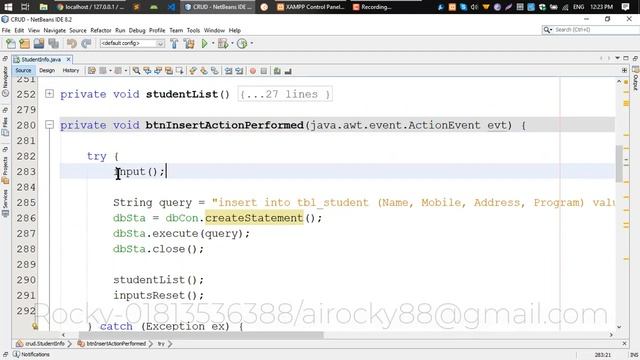Open the Debug menu
This screenshot has height=360, width=640.
click(x=137, y=30)
